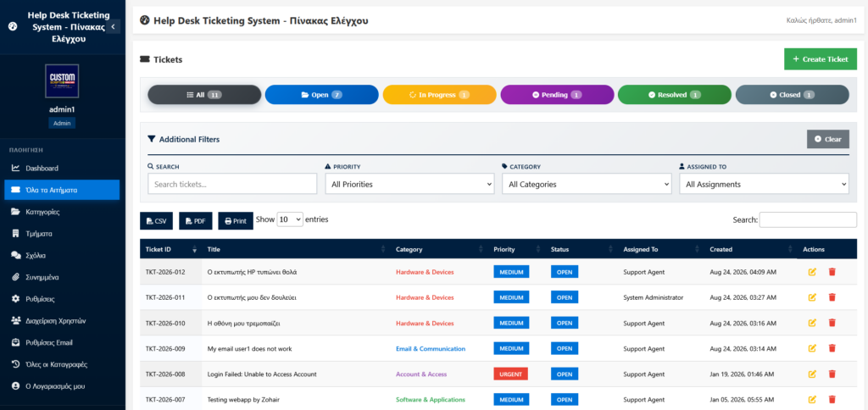Sort table by Priority column
Screen dimensions: 868x410
click(516, 249)
